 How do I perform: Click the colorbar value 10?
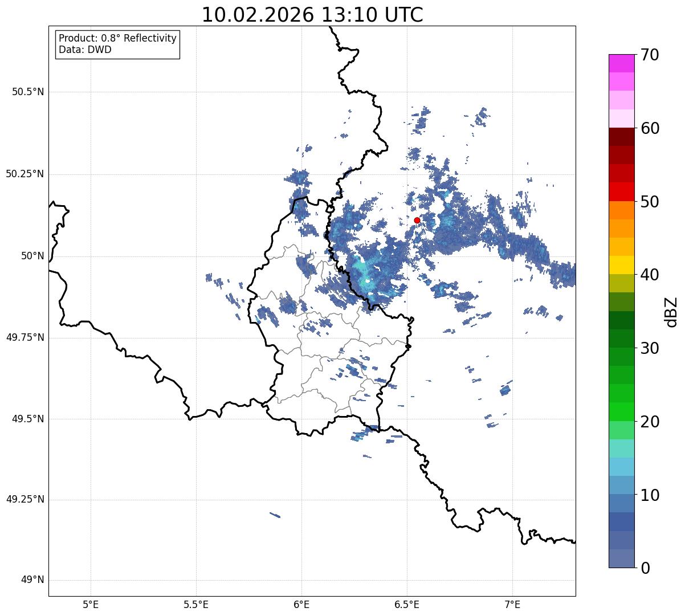coord(649,495)
